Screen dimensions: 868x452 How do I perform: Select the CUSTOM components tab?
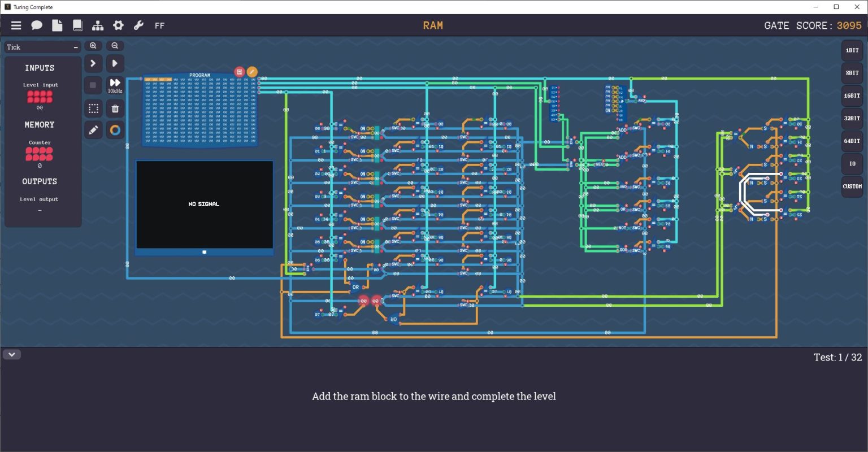852,186
